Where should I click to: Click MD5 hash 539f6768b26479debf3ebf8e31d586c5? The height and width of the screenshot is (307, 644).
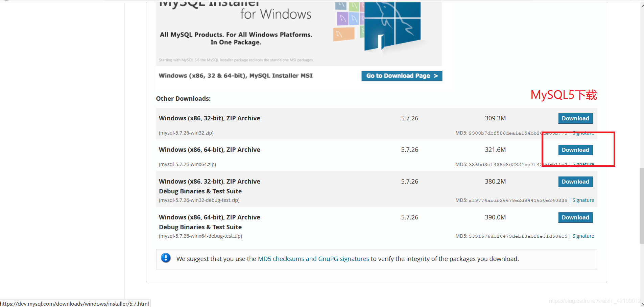[518, 236]
